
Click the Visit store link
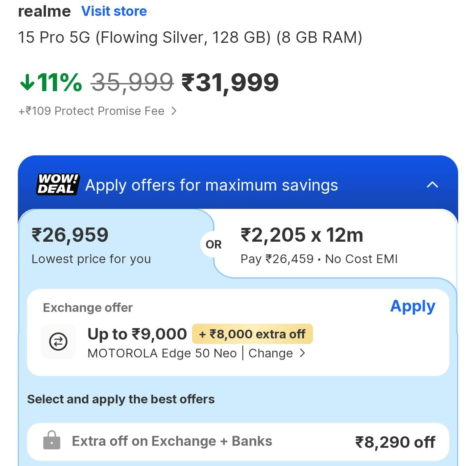[114, 11]
